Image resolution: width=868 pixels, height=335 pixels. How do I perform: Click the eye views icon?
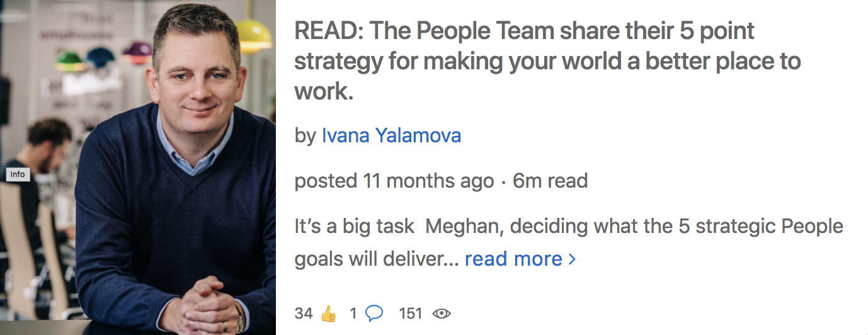[x=442, y=313]
